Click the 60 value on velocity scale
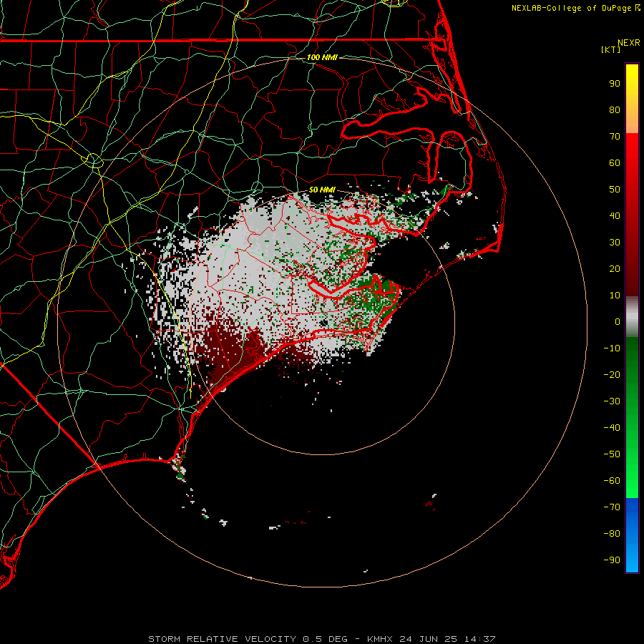 tap(615, 163)
